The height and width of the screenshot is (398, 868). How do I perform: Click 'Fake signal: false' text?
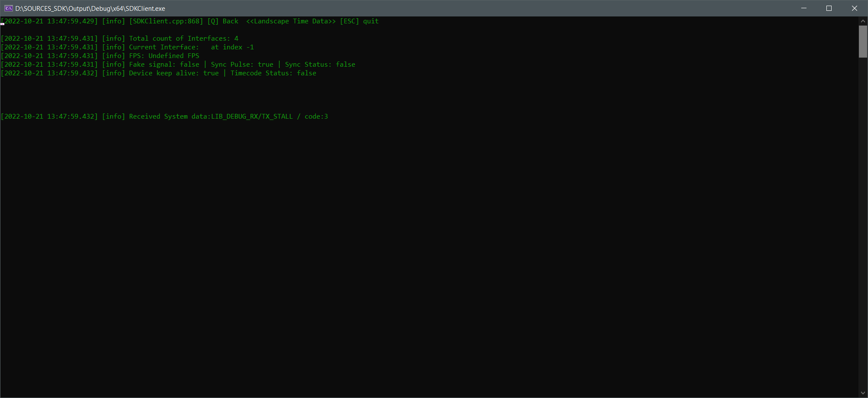coord(164,65)
